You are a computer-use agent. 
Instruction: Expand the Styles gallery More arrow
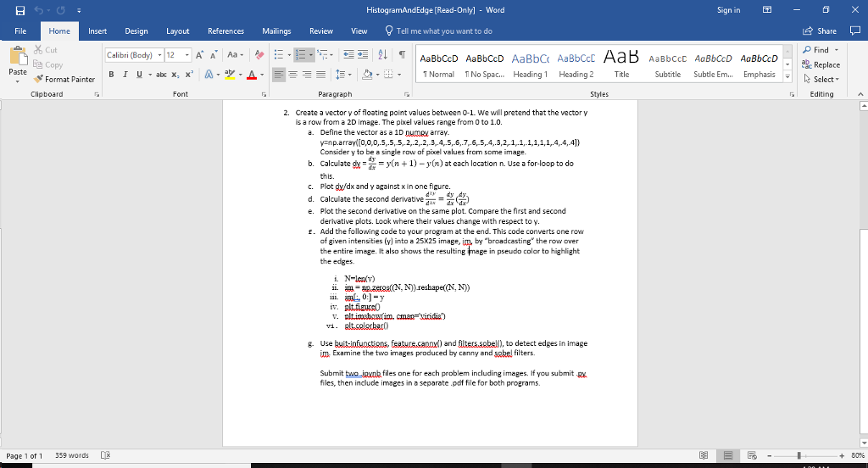pyautogui.click(x=787, y=77)
